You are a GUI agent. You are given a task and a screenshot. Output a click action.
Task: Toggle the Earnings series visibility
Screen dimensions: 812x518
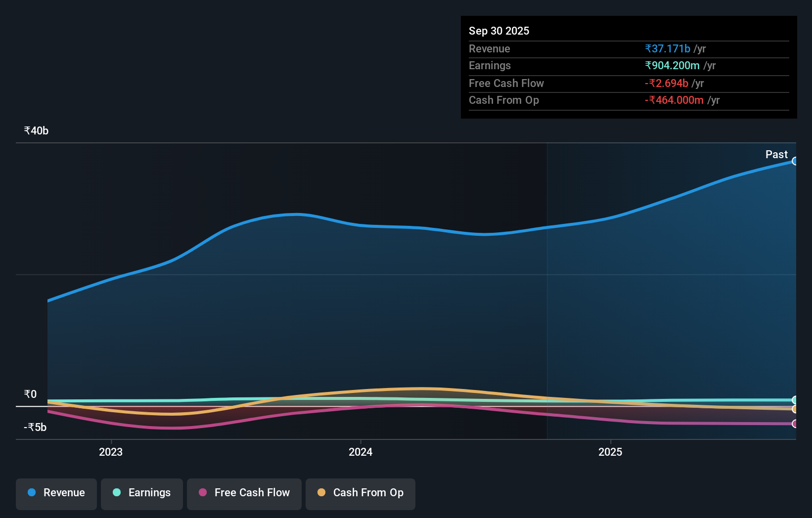(141, 493)
